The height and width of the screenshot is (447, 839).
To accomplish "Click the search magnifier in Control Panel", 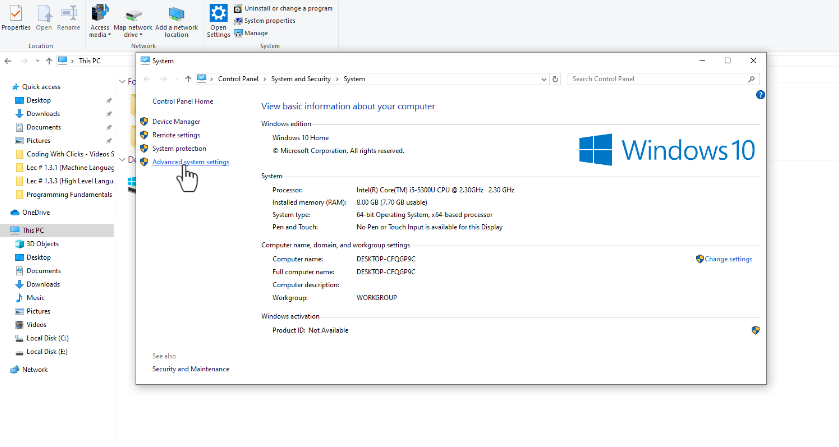I will click(x=751, y=79).
